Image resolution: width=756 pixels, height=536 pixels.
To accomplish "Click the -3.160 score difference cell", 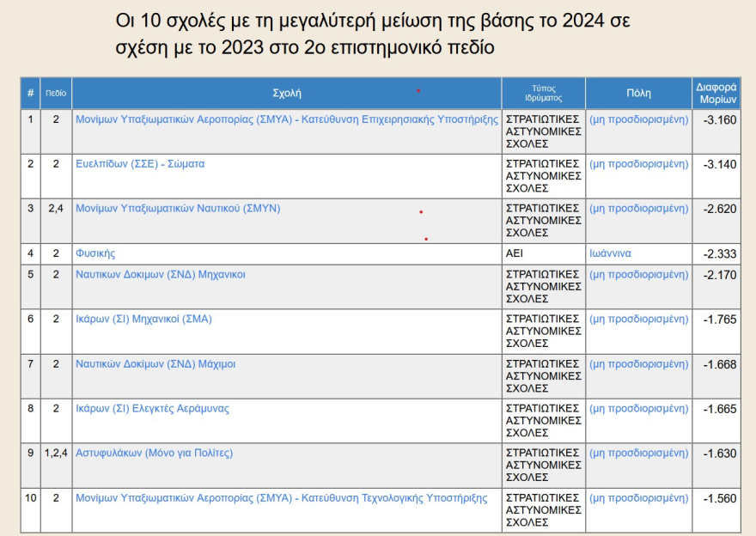I will 719,119.
